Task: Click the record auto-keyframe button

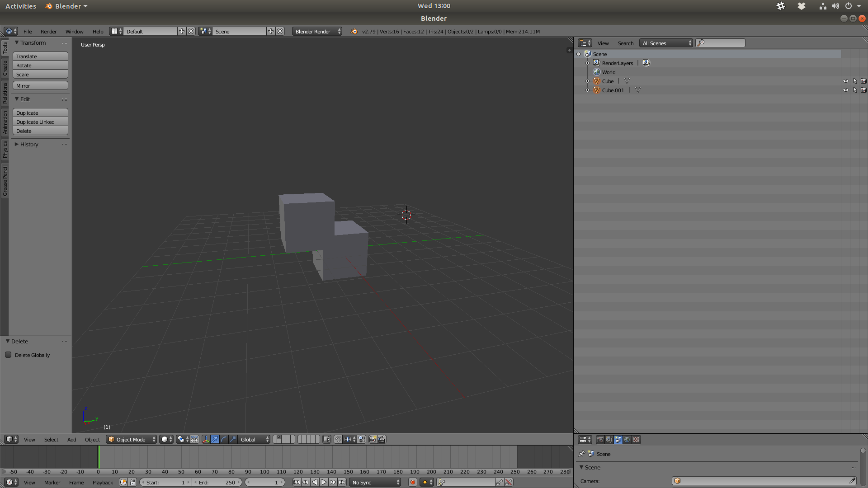Action: [x=412, y=483]
